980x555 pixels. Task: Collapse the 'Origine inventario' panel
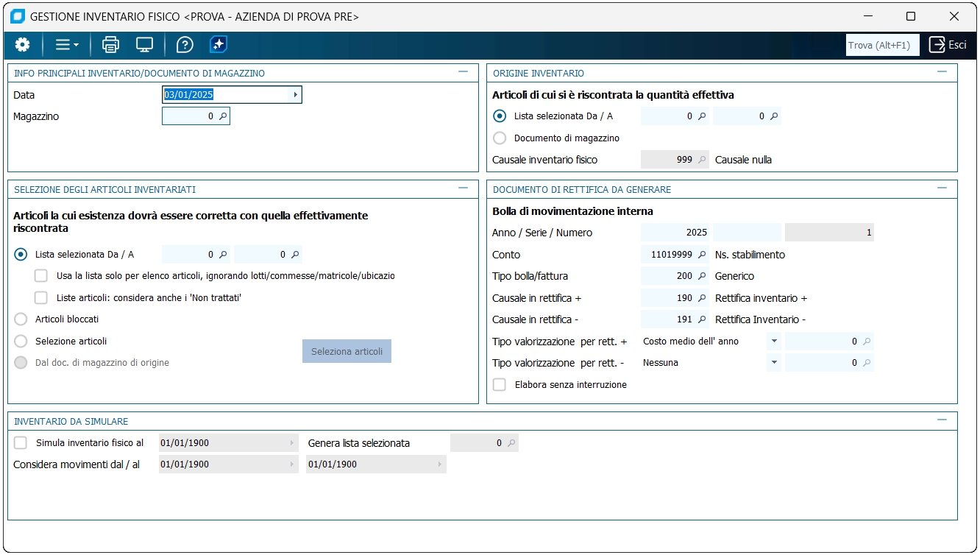pos(942,72)
